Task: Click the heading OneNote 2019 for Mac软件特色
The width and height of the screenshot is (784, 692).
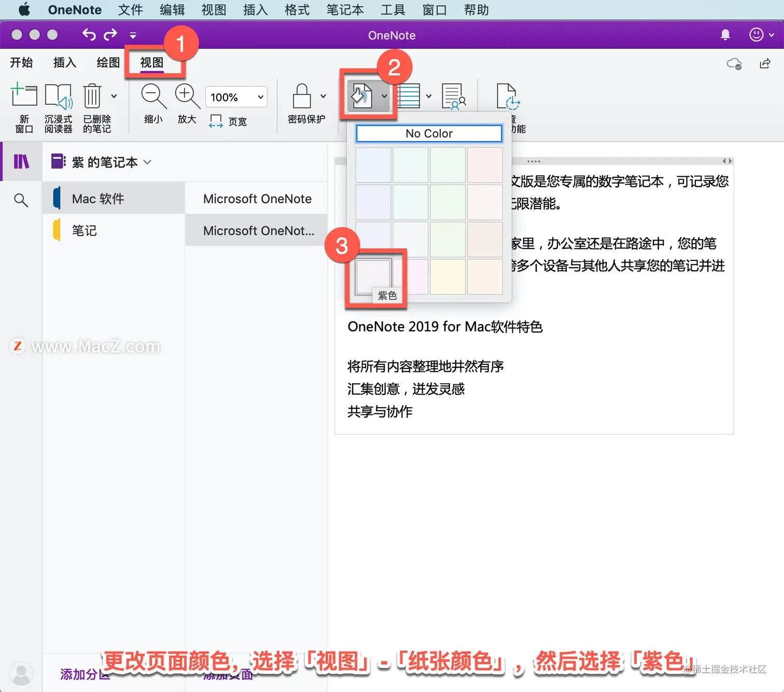Action: pos(445,327)
